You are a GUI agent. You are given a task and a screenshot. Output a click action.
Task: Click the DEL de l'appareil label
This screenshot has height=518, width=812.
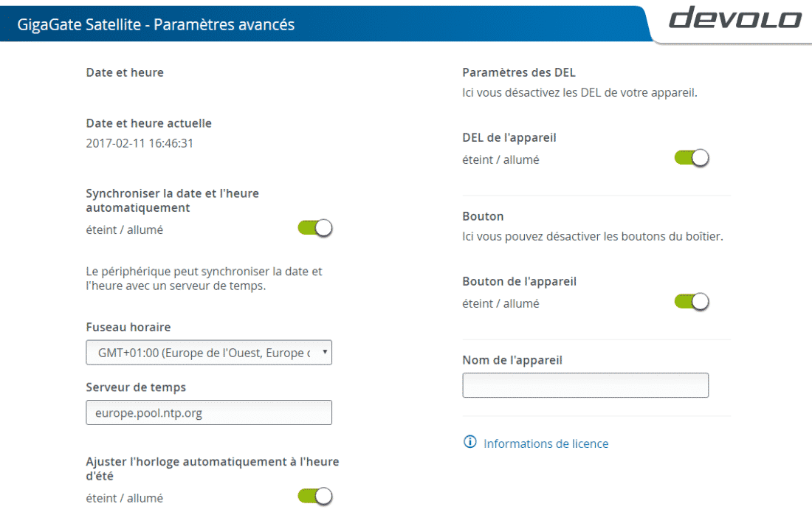click(x=509, y=137)
